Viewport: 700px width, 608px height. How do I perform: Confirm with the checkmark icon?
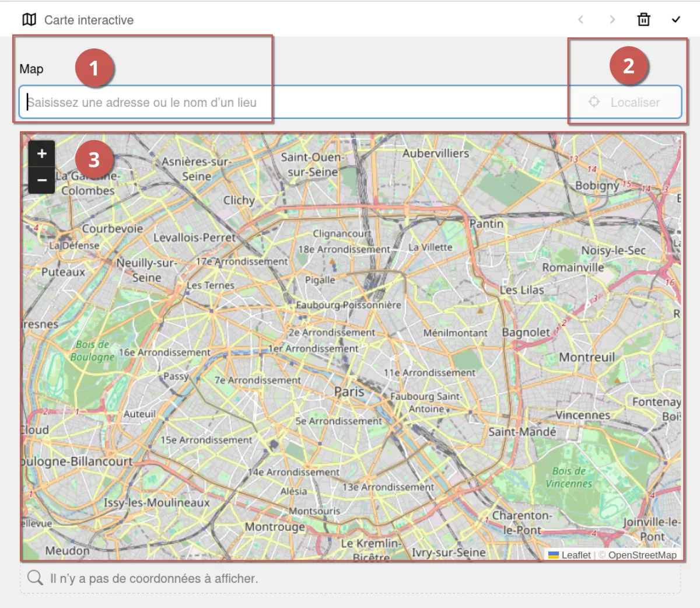coord(675,20)
